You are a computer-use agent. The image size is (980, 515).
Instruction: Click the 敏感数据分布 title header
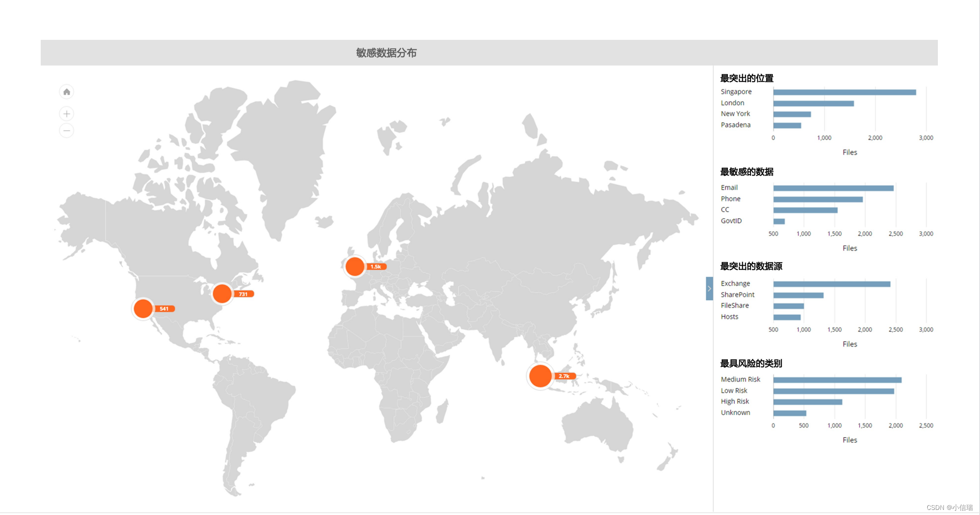[x=386, y=53]
